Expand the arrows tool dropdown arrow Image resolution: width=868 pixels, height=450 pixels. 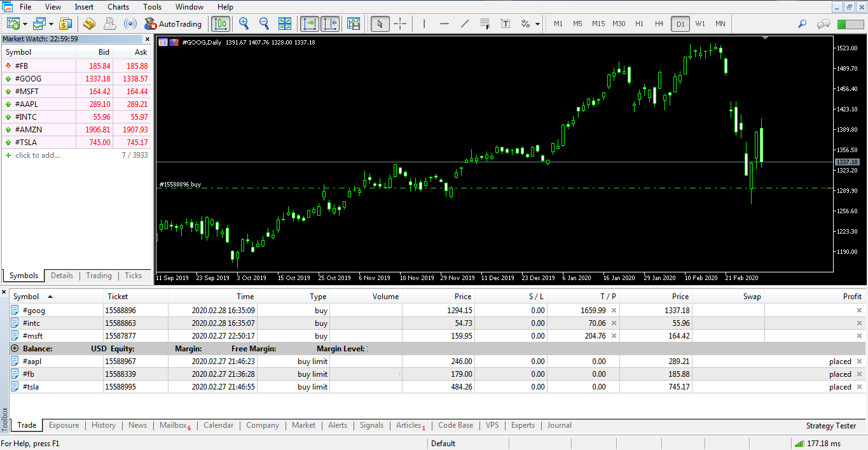pyautogui.click(x=537, y=25)
